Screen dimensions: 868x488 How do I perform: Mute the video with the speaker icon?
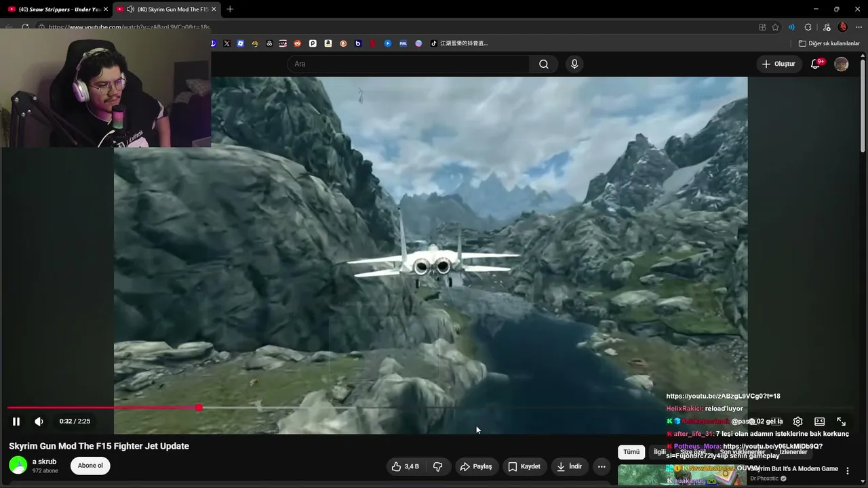pyautogui.click(x=39, y=422)
